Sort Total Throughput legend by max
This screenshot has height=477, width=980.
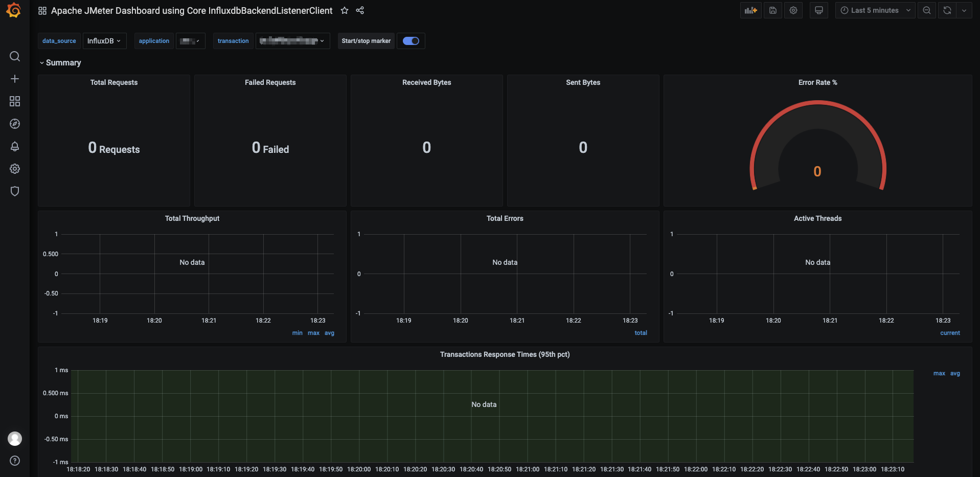[313, 333]
